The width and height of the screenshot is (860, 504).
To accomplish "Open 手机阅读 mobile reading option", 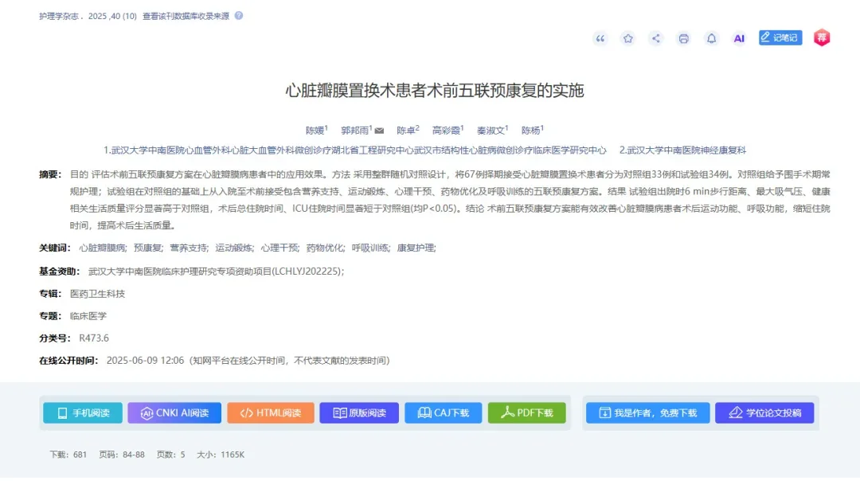I will 82,412.
